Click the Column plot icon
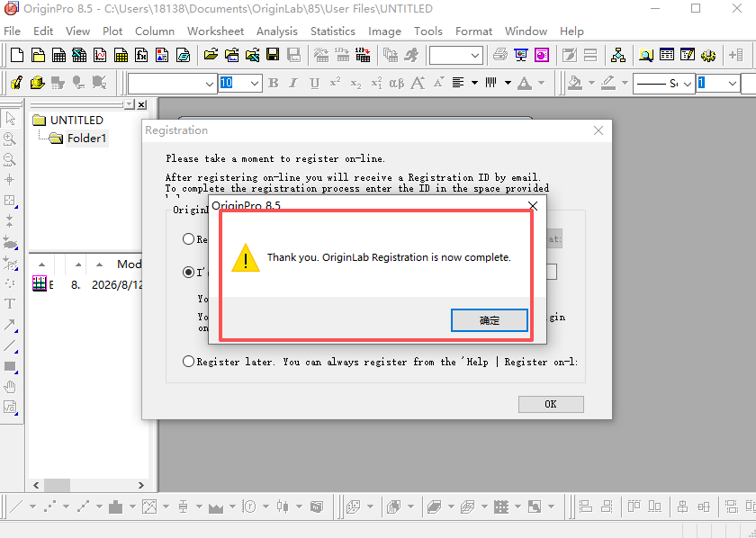Screen dimensions: 756x538 (x=116, y=507)
